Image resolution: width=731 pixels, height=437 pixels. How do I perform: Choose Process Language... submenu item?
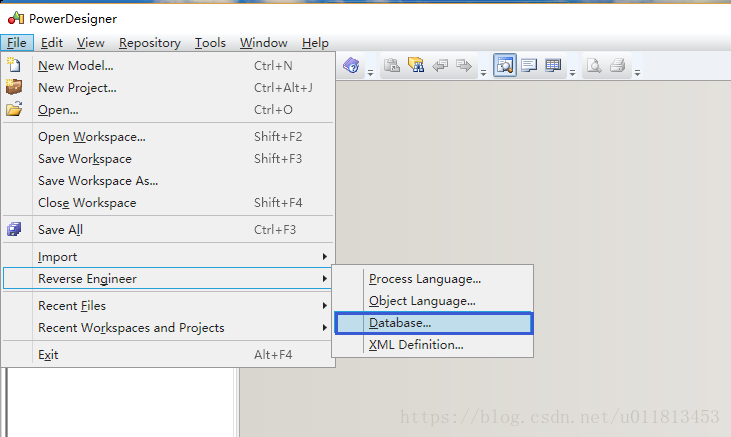click(434, 279)
